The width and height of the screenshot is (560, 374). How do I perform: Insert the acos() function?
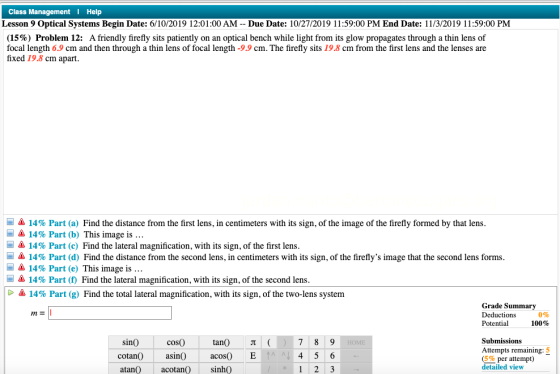pyautogui.click(x=221, y=356)
